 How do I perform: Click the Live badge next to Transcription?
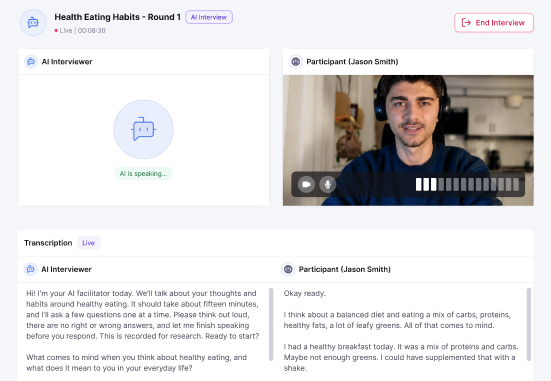coord(88,243)
